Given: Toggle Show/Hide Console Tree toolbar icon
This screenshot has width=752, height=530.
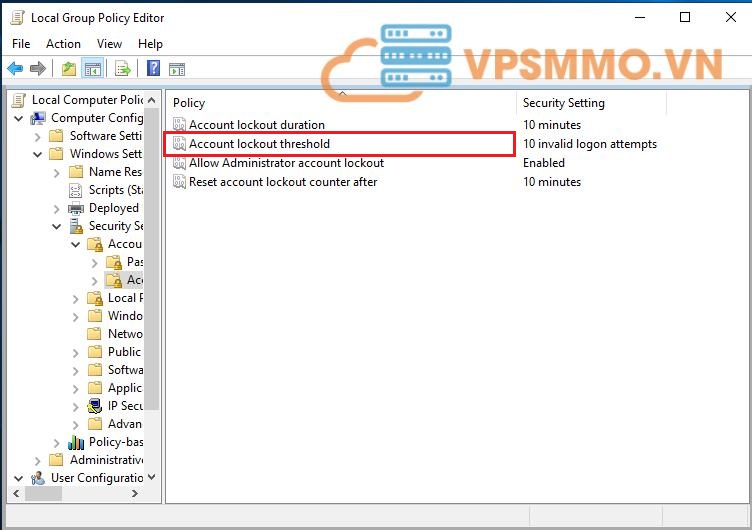Looking at the screenshot, I should [92, 69].
